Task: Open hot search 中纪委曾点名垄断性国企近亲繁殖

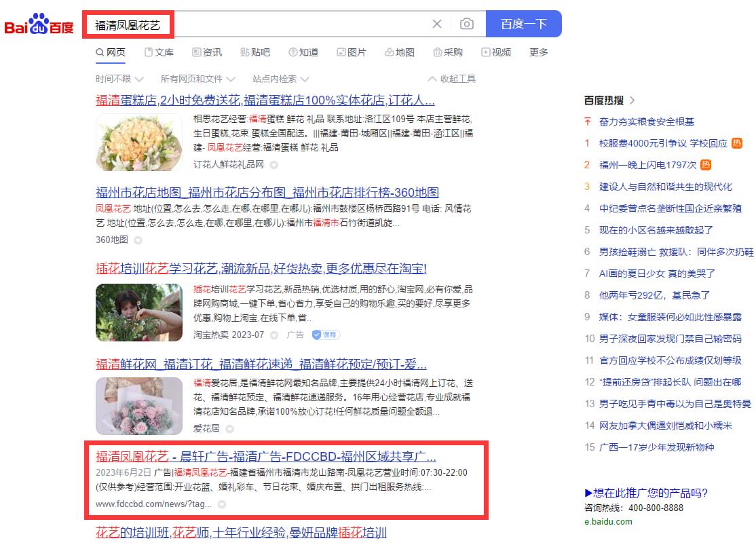Action: click(670, 208)
